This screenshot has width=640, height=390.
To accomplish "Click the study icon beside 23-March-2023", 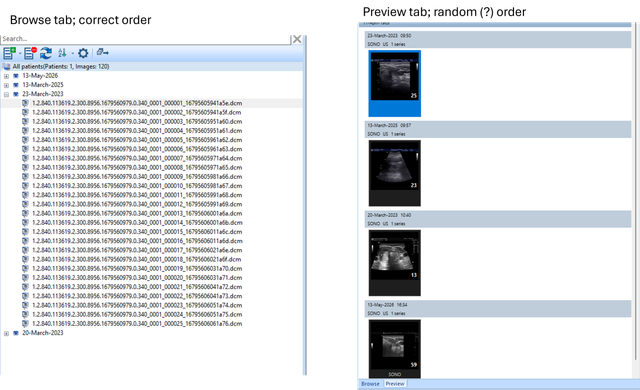I will 16,94.
